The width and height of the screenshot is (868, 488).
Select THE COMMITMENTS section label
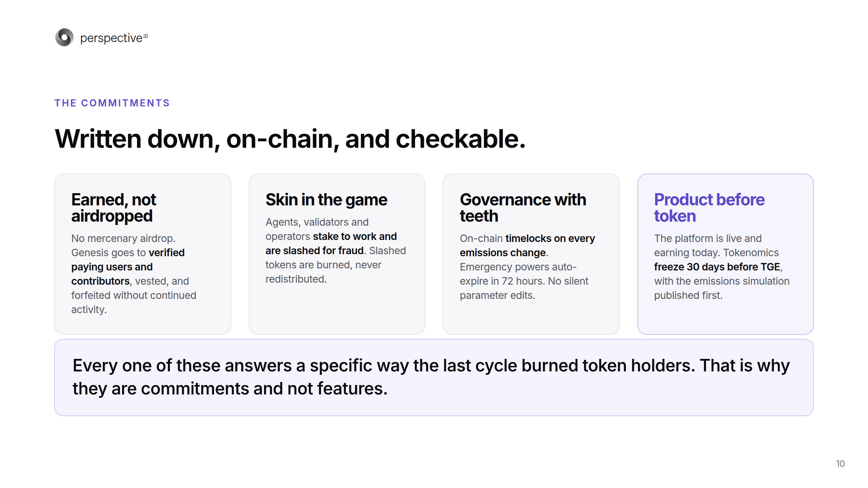[112, 103]
